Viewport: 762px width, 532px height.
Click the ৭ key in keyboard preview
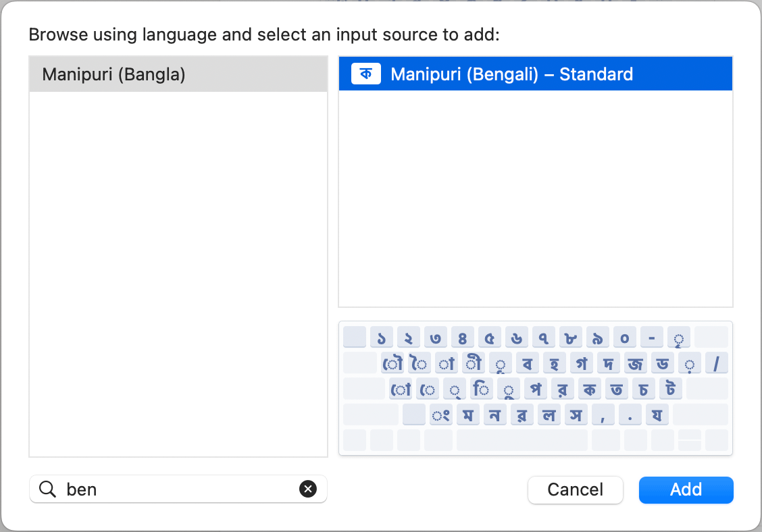point(543,337)
